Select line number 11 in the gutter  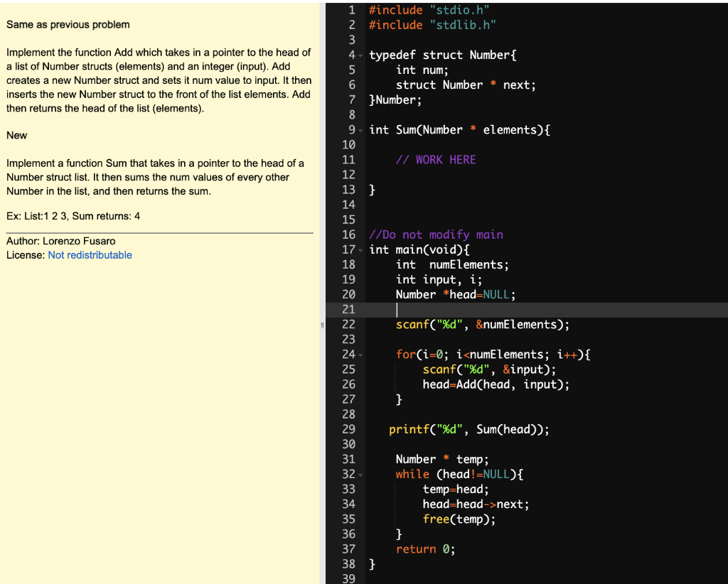tap(349, 159)
